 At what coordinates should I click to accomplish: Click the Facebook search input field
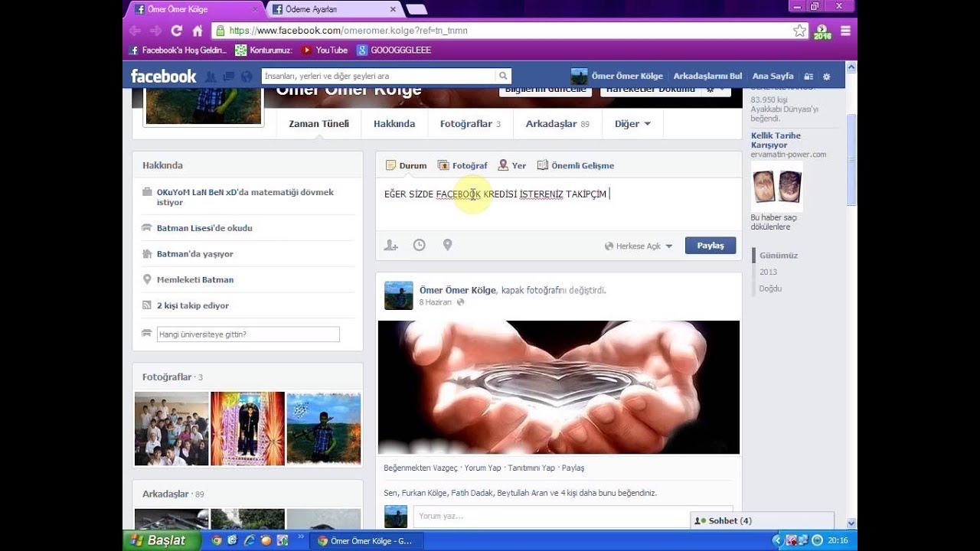coord(378,76)
